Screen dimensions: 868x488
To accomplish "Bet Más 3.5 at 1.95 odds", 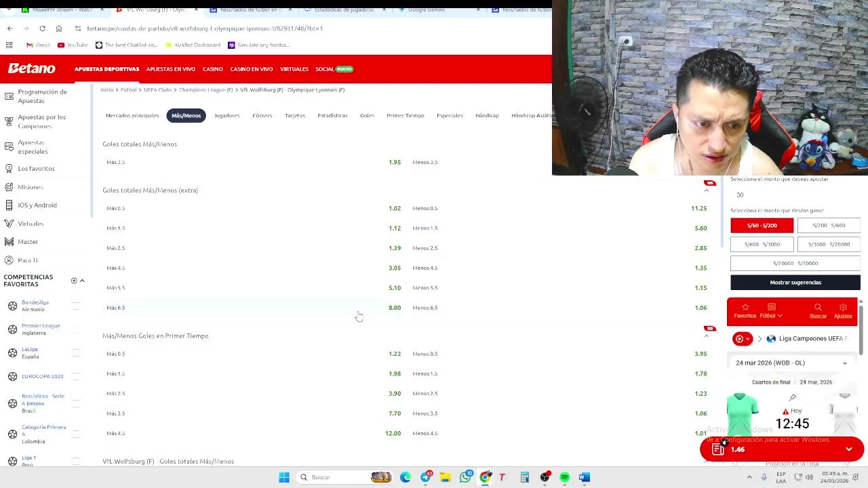I will [x=253, y=163].
